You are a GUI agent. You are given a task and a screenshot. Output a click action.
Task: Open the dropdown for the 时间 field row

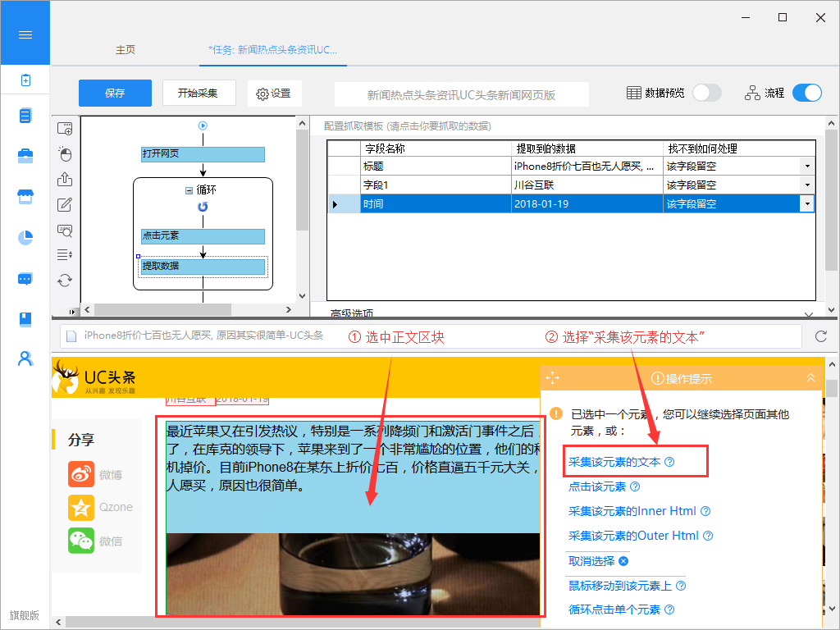pos(807,203)
